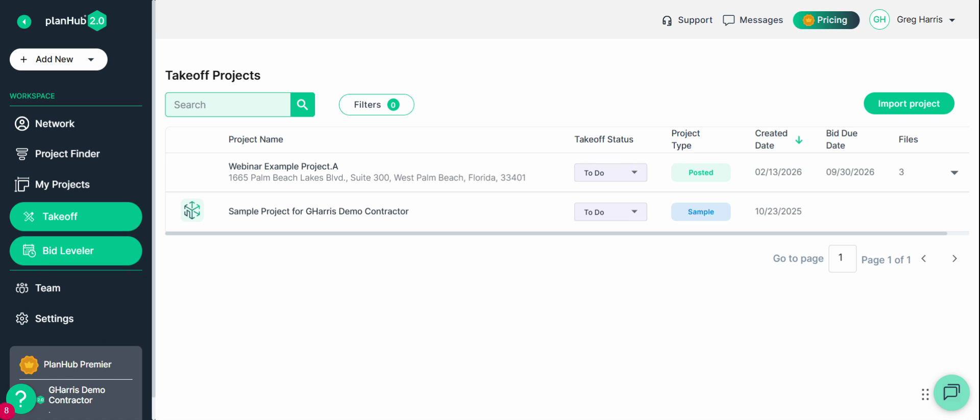The width and height of the screenshot is (980, 420).
Task: Click the Bid Due Date column header
Action: click(842, 139)
